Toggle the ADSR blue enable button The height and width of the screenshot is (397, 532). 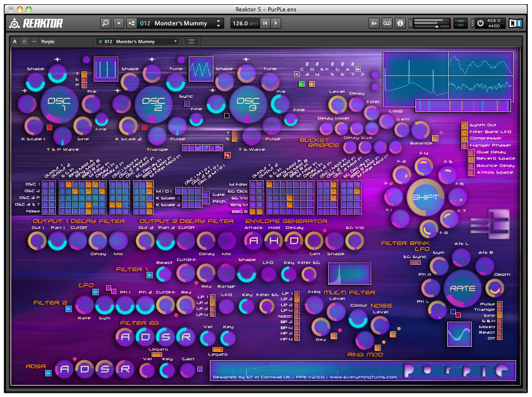(48, 373)
